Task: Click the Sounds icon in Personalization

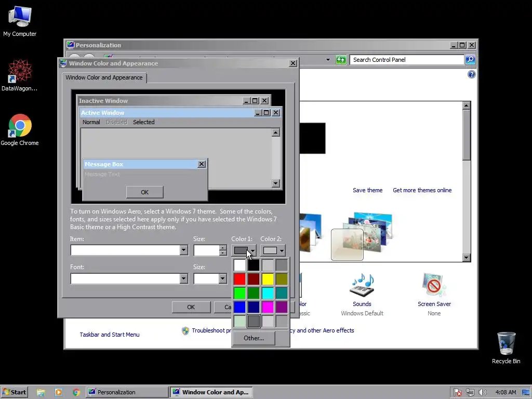Action: [x=362, y=285]
